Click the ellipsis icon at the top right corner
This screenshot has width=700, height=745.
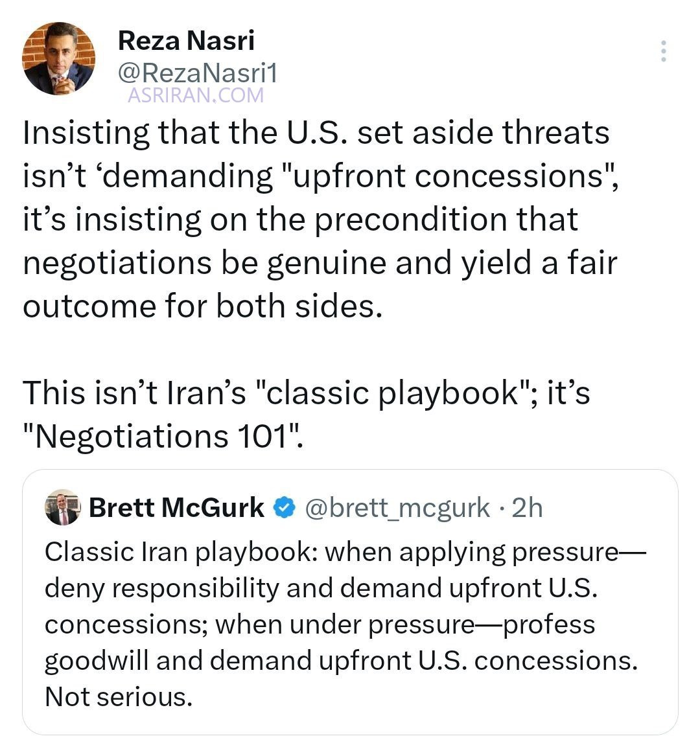(664, 52)
